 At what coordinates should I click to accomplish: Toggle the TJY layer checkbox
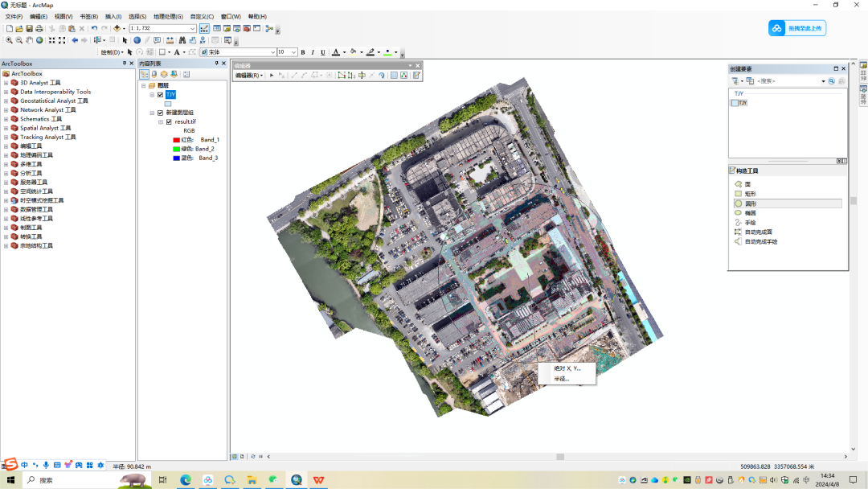pyautogui.click(x=161, y=95)
